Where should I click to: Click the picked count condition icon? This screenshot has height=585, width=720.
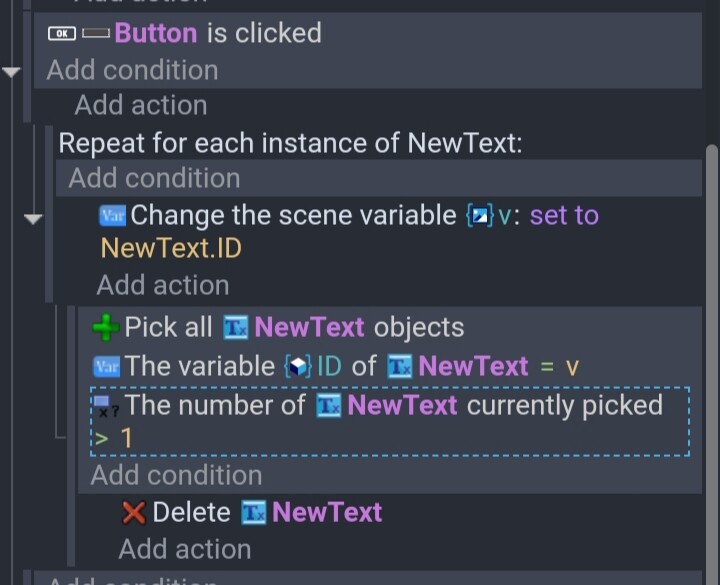pyautogui.click(x=106, y=406)
